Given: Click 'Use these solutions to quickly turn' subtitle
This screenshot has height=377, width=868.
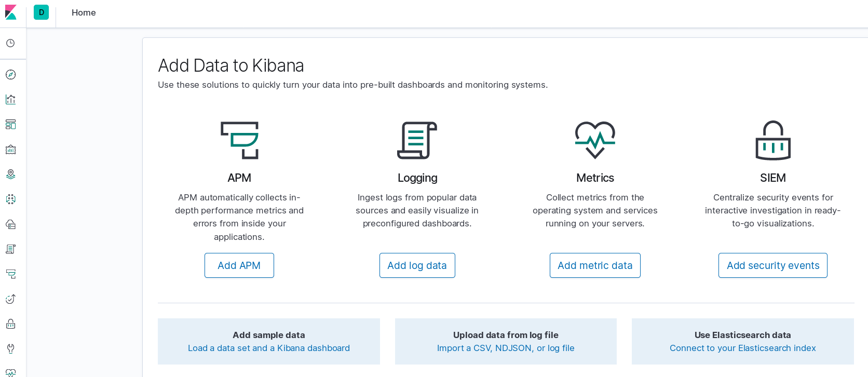Looking at the screenshot, I should pyautogui.click(x=353, y=85).
